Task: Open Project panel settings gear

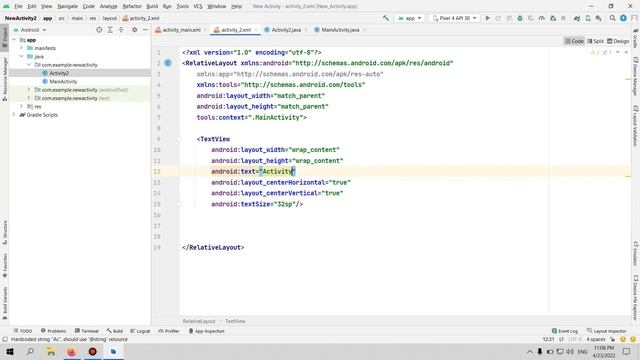Action: (x=134, y=30)
